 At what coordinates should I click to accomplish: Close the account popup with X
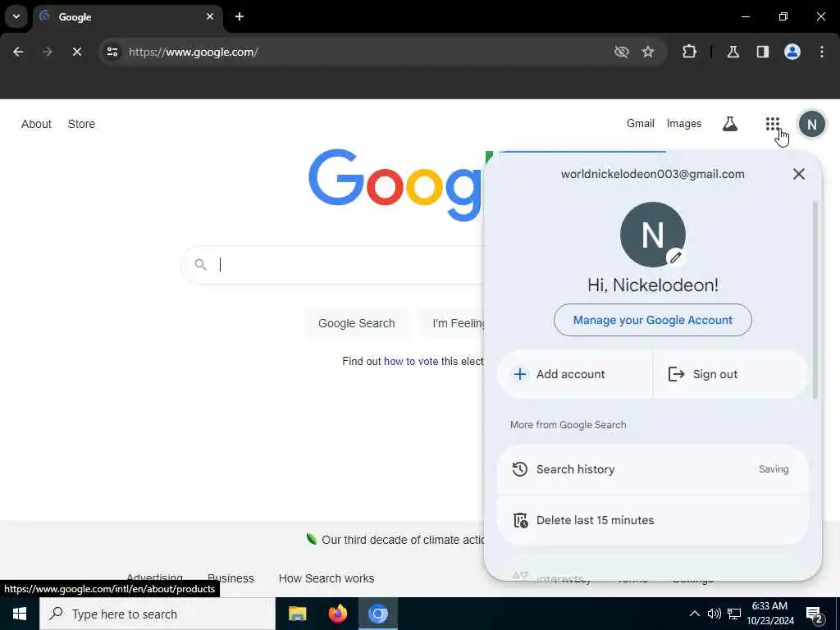tap(798, 174)
